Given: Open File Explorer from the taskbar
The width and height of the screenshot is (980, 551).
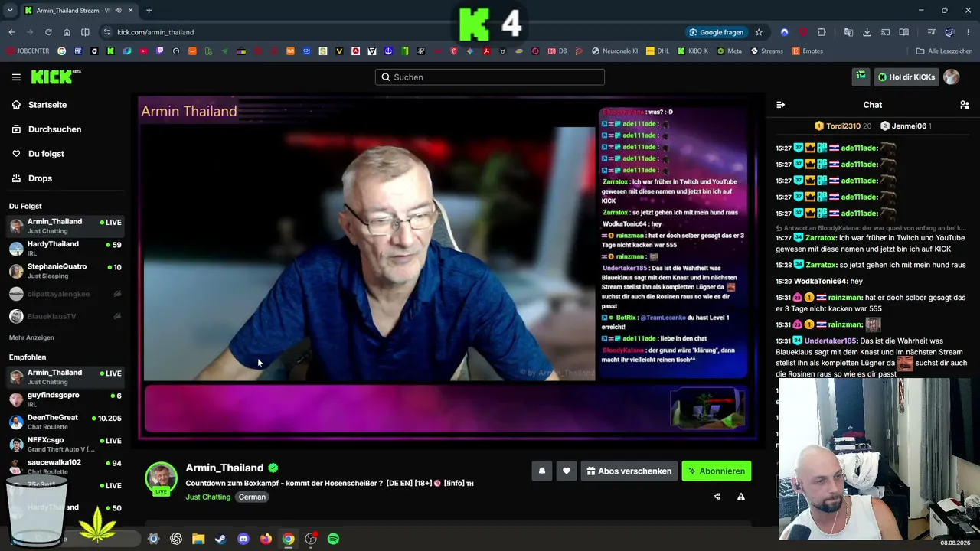Looking at the screenshot, I should [x=198, y=539].
